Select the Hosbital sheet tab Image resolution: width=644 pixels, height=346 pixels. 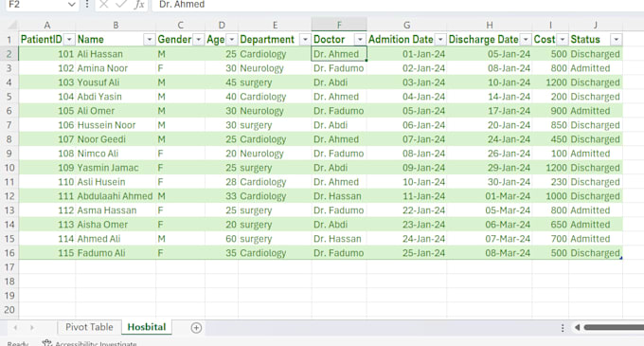pos(147,327)
